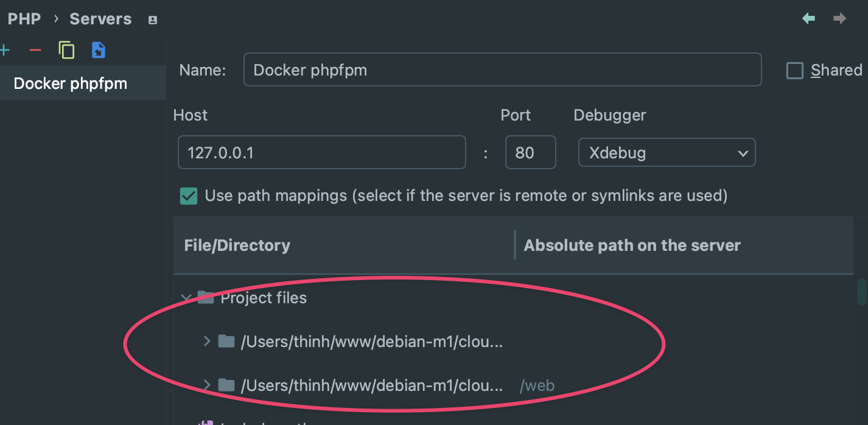The height and width of the screenshot is (425, 868).
Task: Enable the Shared checkbox
Action: (x=795, y=71)
